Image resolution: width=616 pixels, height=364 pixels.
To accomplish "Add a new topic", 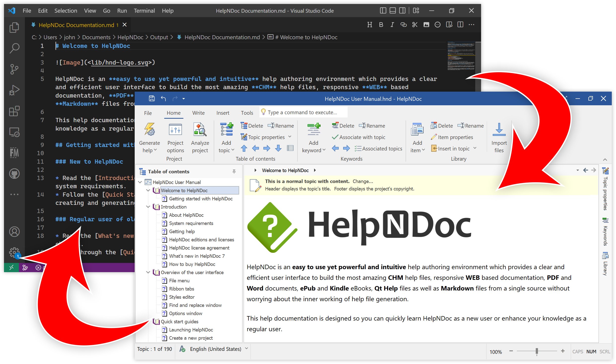I will pos(226,137).
